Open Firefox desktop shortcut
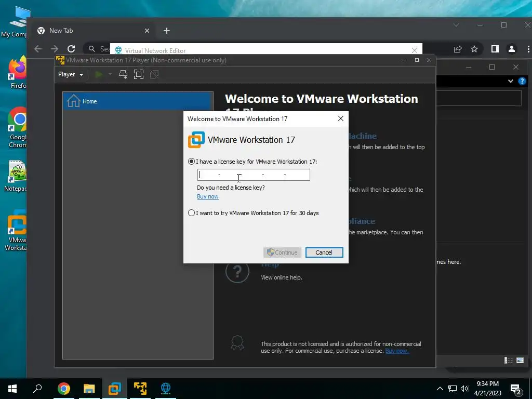 (18, 73)
